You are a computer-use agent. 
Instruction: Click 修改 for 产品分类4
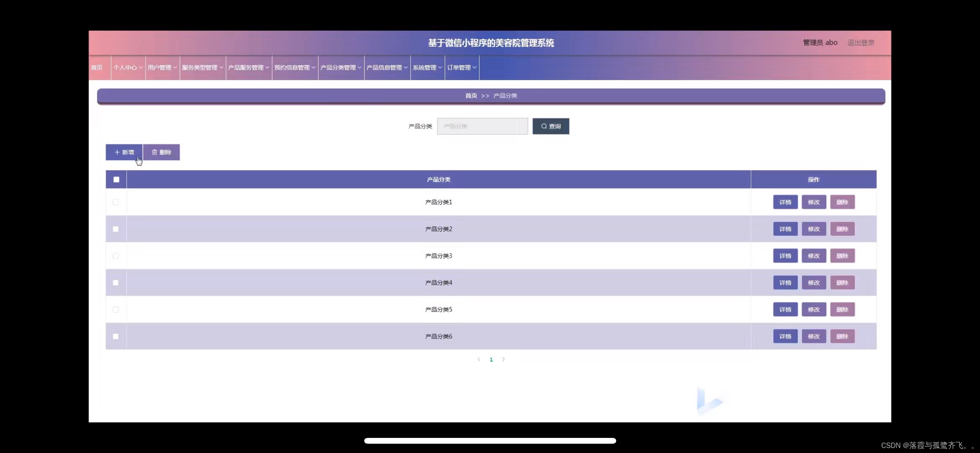pyautogui.click(x=814, y=283)
